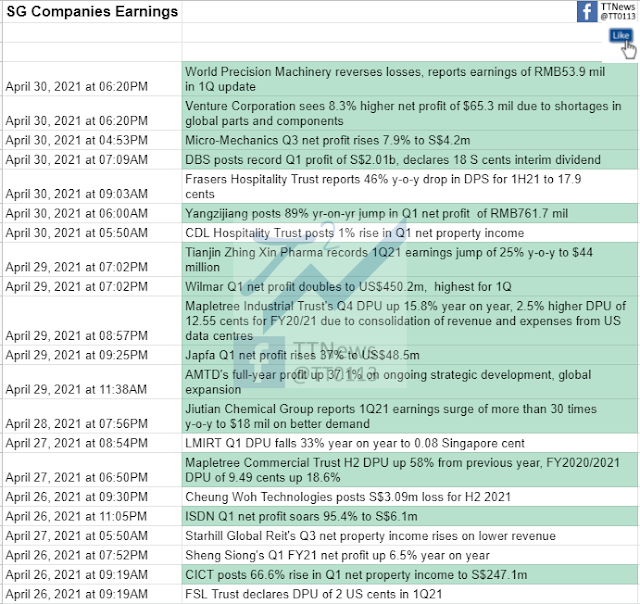Select the April 29, 2021 at 09:25PM cell
Image resolution: width=640 pixels, height=604 pixels.
coord(92,355)
